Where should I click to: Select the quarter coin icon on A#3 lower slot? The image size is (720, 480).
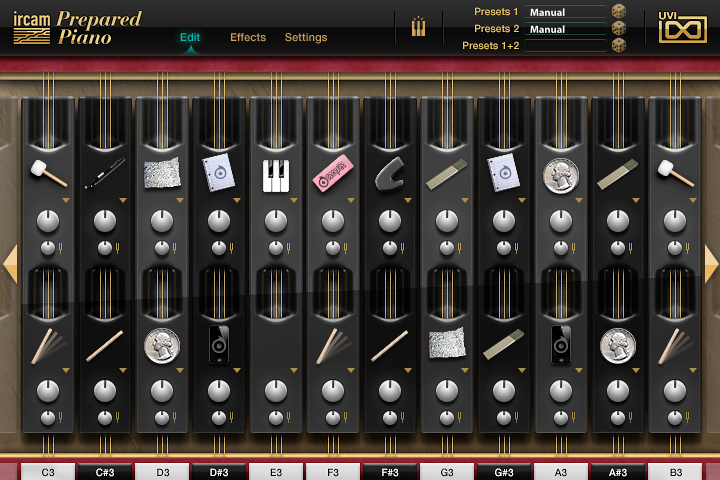click(618, 346)
